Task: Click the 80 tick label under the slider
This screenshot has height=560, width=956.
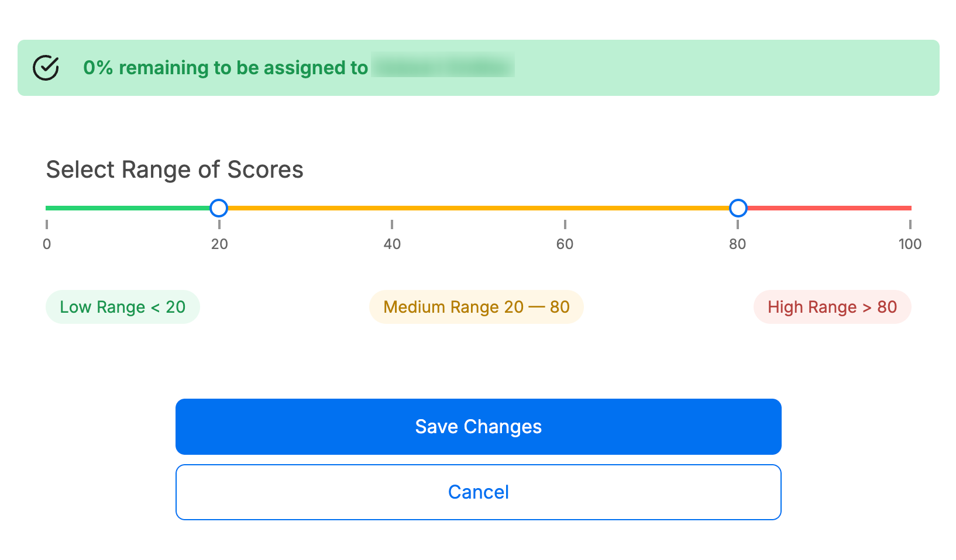Action: pos(737,244)
